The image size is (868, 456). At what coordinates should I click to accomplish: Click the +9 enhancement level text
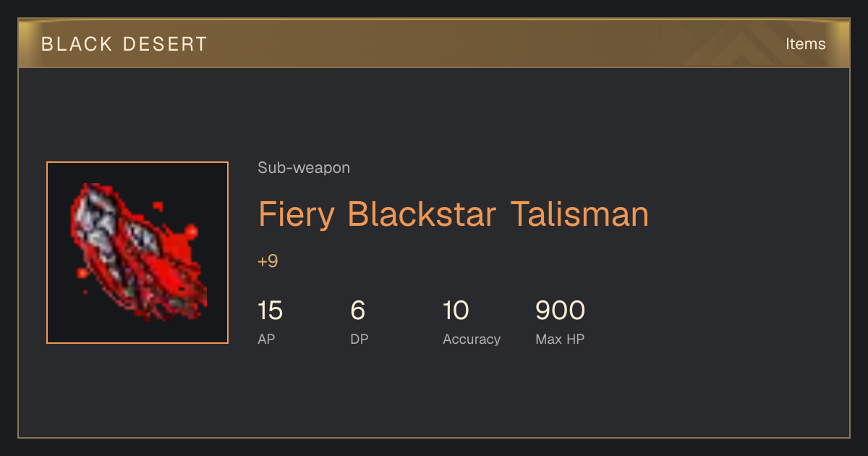coord(268,261)
